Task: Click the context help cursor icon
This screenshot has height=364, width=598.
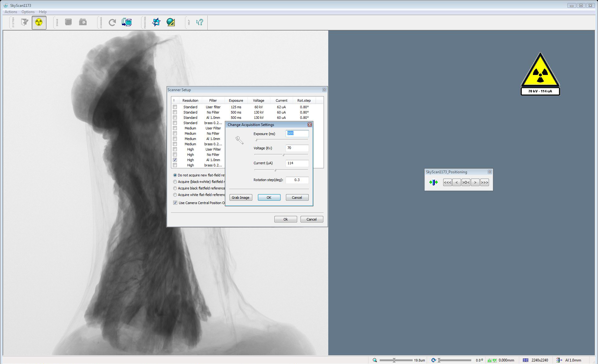Action: (200, 22)
